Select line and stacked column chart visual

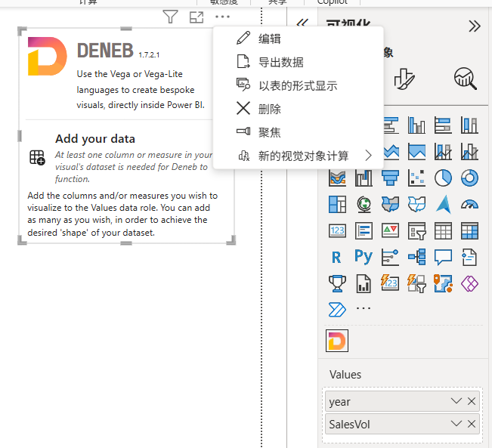443,152
